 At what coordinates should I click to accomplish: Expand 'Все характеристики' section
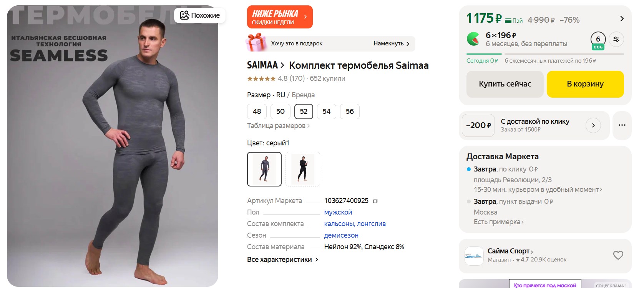point(282,260)
